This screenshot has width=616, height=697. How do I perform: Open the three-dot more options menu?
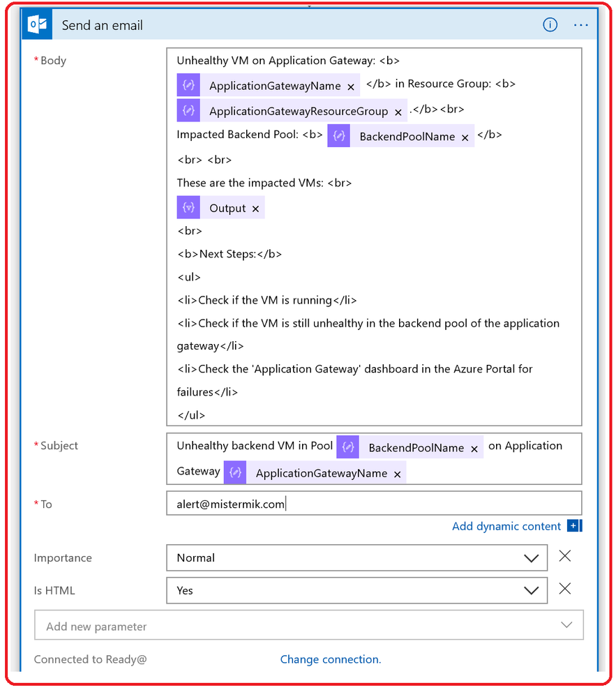(580, 25)
